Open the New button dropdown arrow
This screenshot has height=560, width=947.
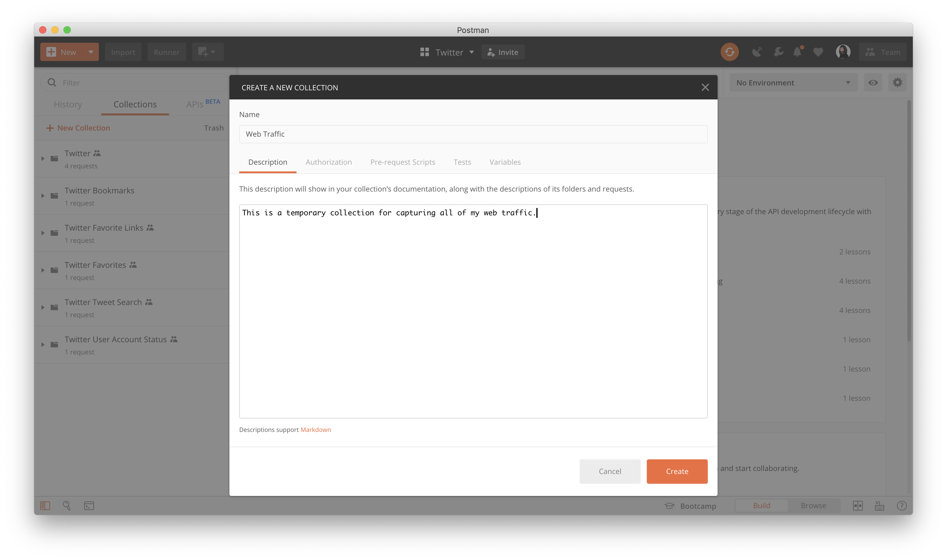click(x=91, y=52)
